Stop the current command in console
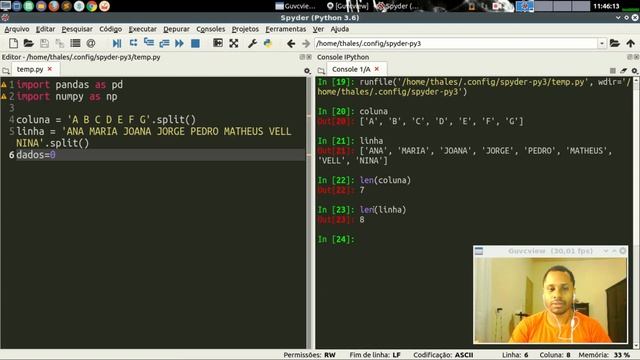The image size is (640, 360). (613, 71)
